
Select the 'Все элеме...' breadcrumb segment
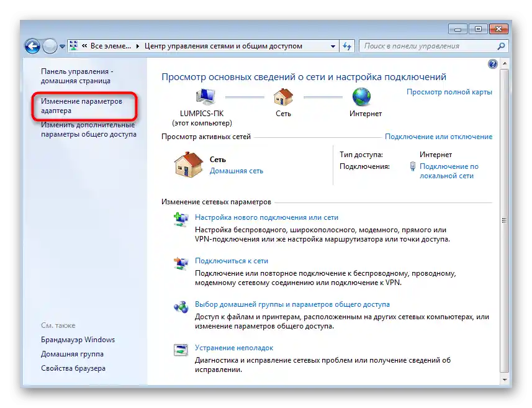point(110,46)
